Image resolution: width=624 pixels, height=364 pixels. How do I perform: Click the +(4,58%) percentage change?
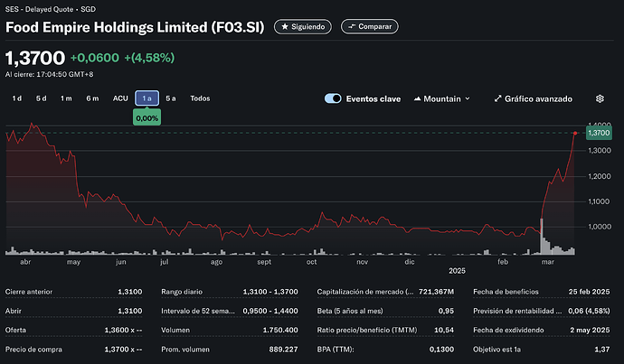tap(149, 58)
